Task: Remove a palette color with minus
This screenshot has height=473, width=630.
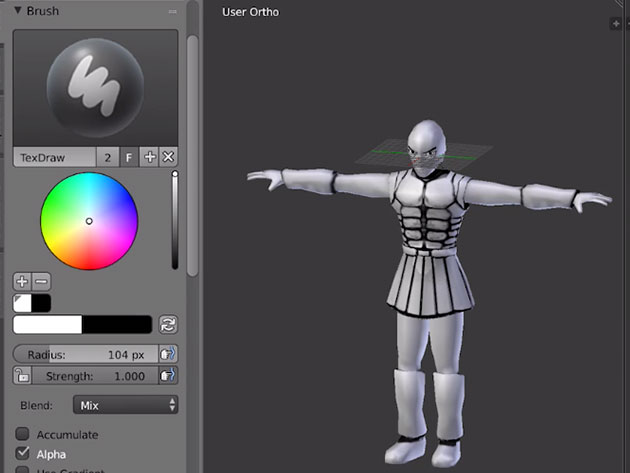Action: 41,281
